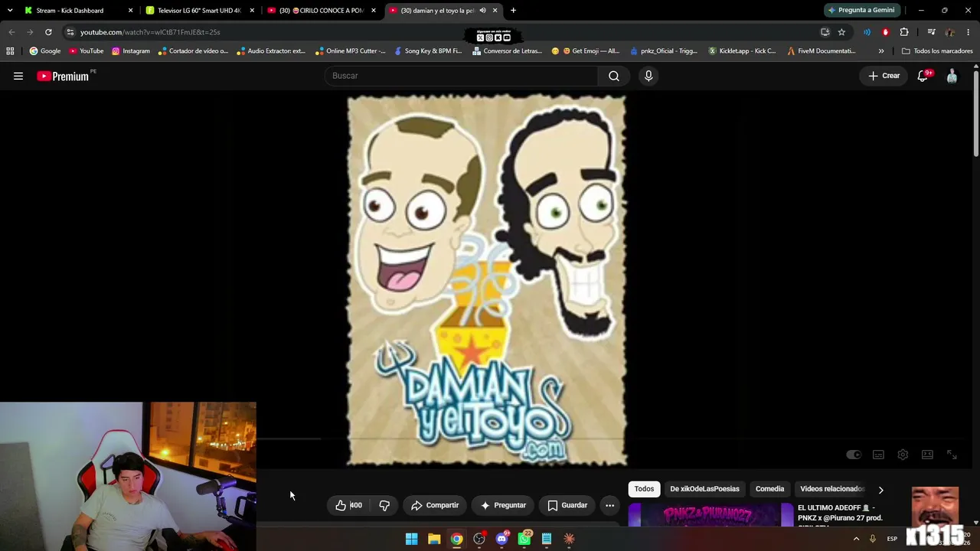Bookmark this page with the star icon
This screenshot has height=551, width=980.
click(841, 32)
